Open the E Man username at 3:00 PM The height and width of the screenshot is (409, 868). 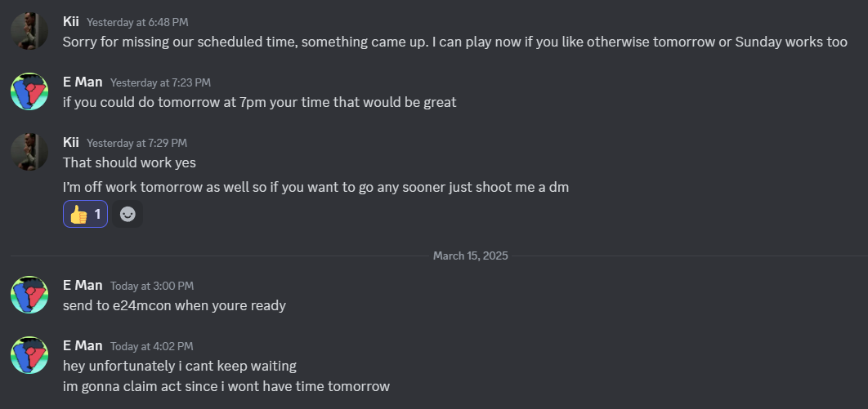tap(83, 285)
